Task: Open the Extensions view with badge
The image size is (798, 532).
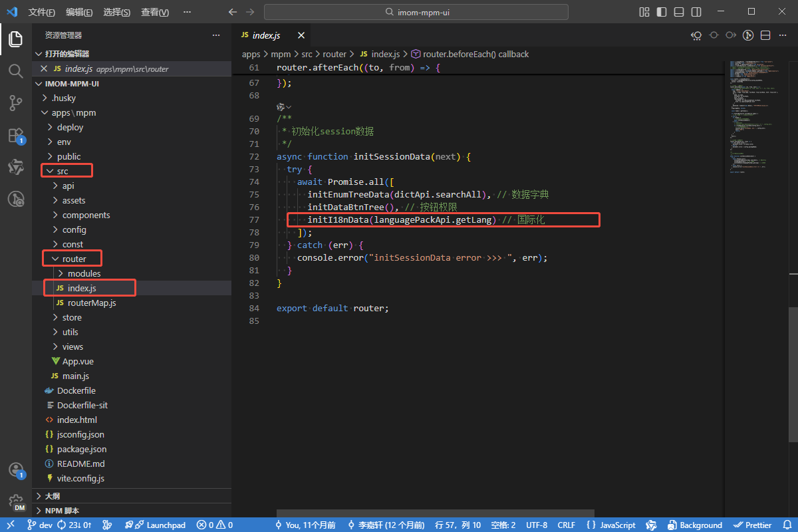Action: (x=16, y=136)
